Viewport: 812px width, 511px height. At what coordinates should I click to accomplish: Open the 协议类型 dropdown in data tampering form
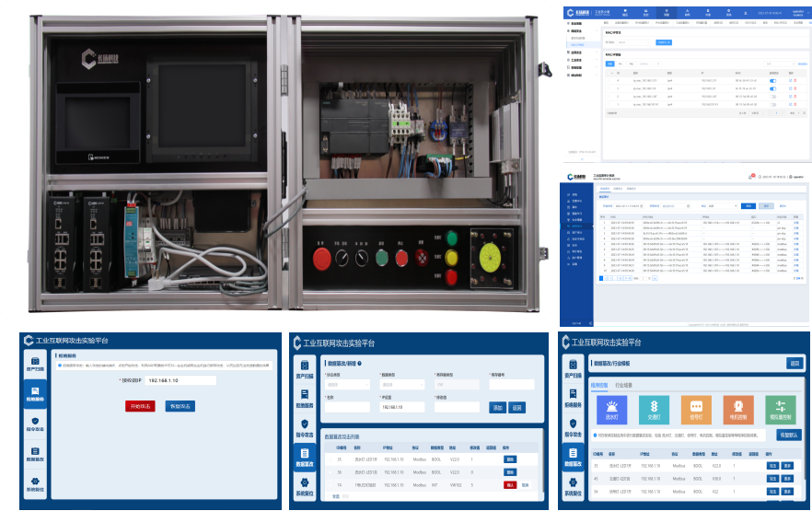(x=347, y=384)
